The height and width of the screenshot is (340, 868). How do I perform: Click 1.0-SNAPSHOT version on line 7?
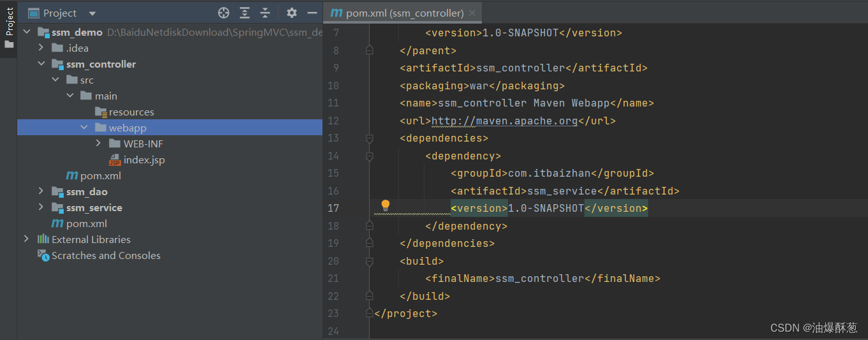coord(521,33)
